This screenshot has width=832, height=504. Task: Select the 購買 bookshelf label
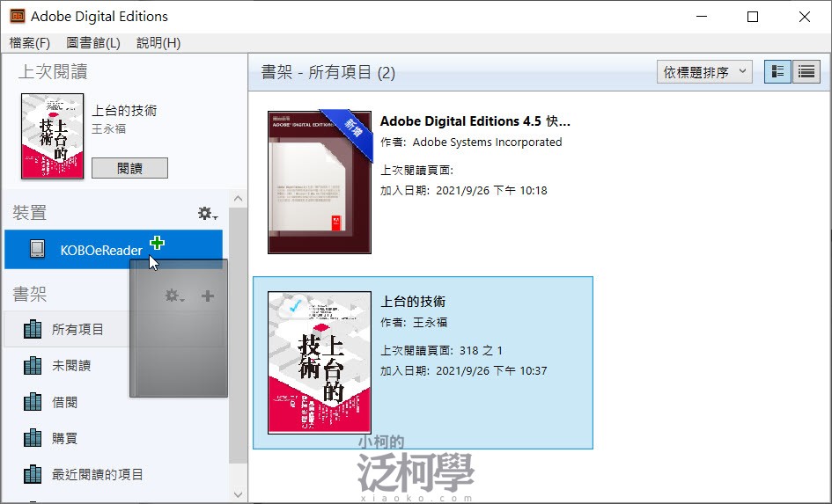tap(65, 438)
